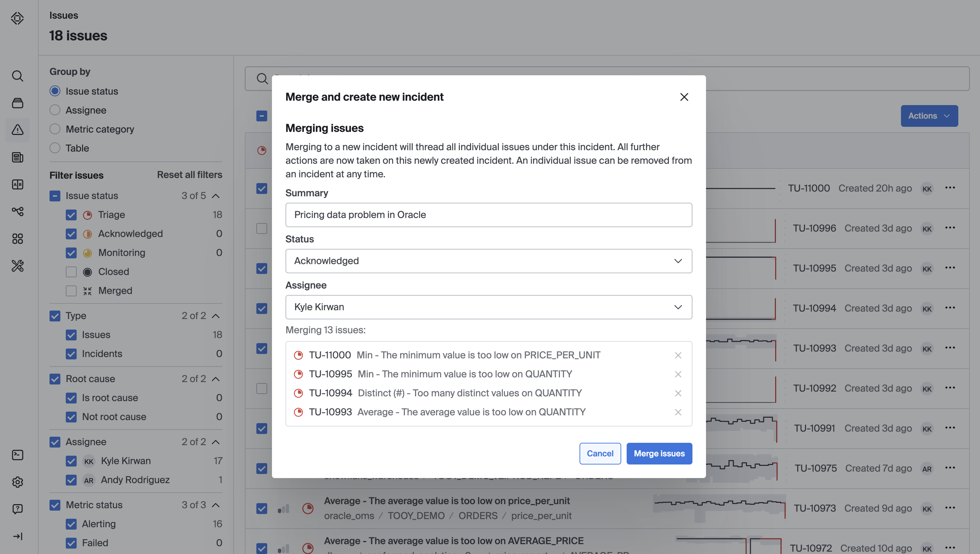
Task: Remove TU-11000 from merging list
Action: tap(678, 355)
